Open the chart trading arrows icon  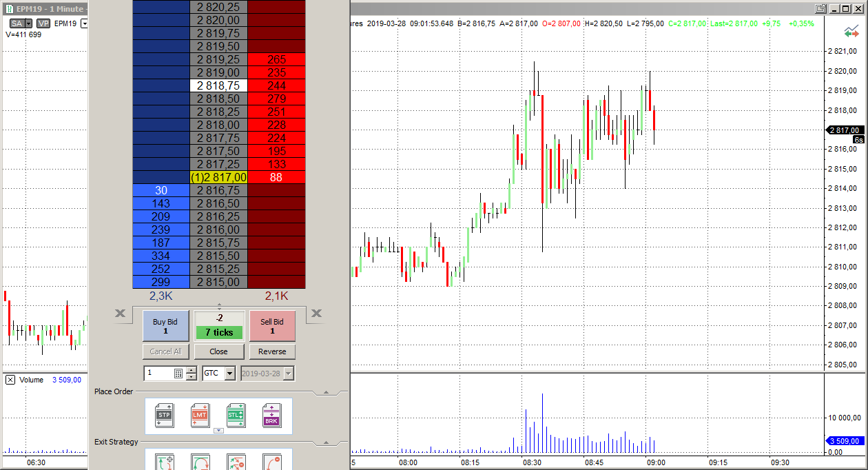click(x=851, y=32)
